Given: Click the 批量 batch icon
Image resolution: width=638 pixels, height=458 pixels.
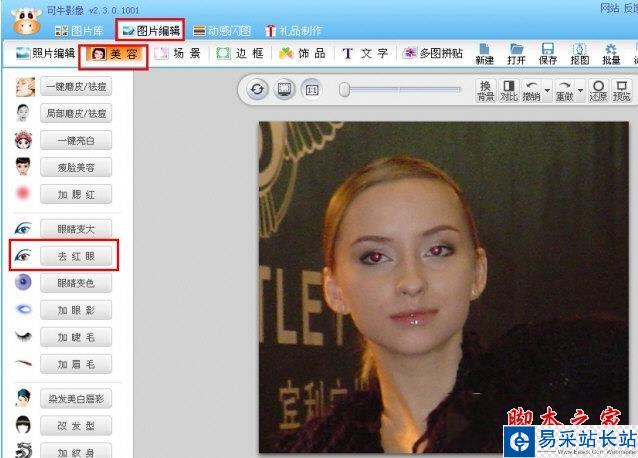Looking at the screenshot, I should (x=611, y=54).
